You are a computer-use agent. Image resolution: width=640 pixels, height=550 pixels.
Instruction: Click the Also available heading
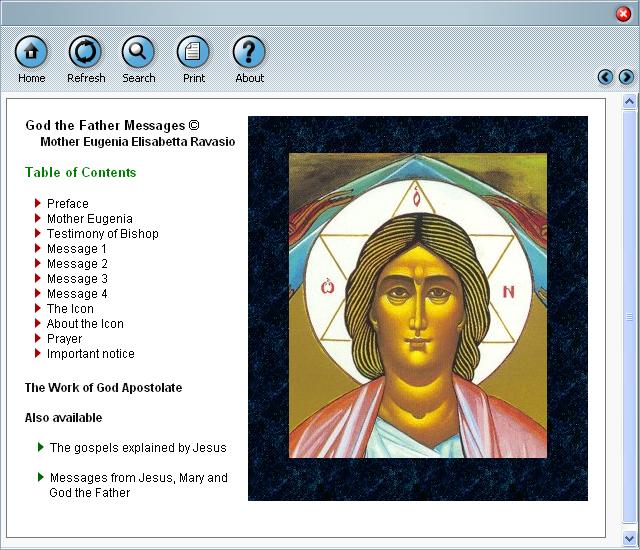tap(63, 418)
